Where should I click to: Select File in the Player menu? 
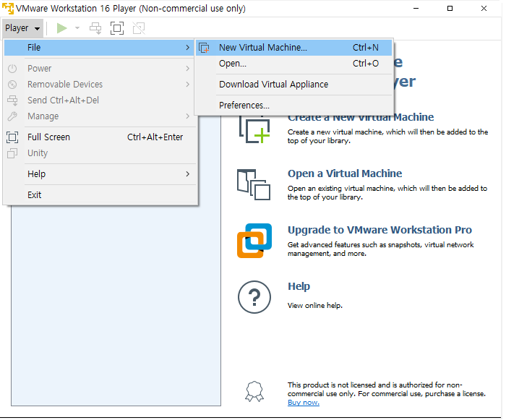tap(99, 48)
